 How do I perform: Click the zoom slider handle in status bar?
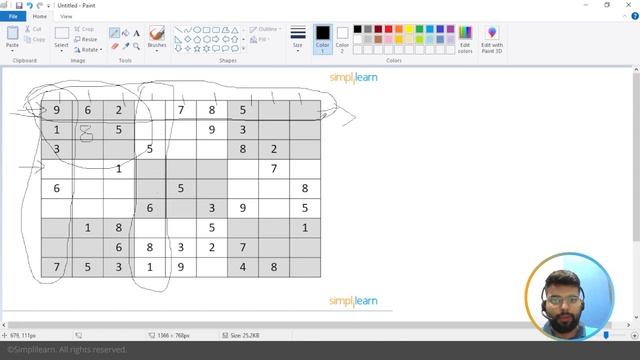pos(606,335)
